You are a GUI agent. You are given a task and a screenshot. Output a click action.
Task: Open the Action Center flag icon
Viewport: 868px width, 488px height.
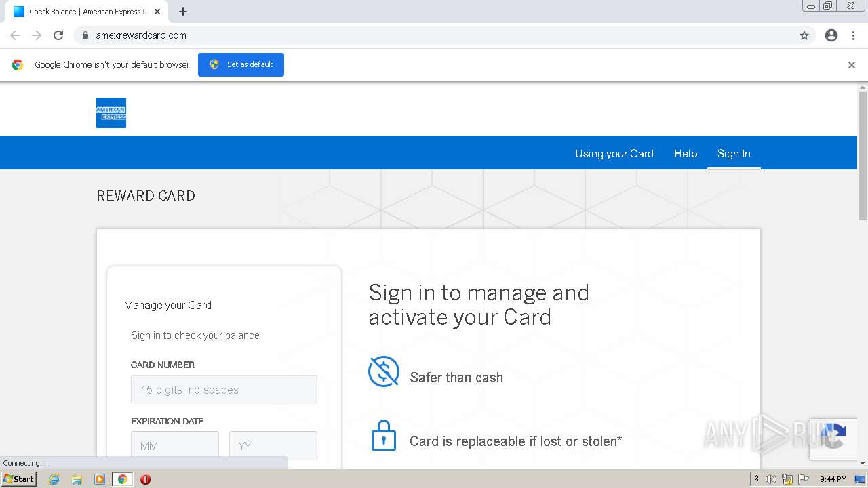(x=804, y=479)
